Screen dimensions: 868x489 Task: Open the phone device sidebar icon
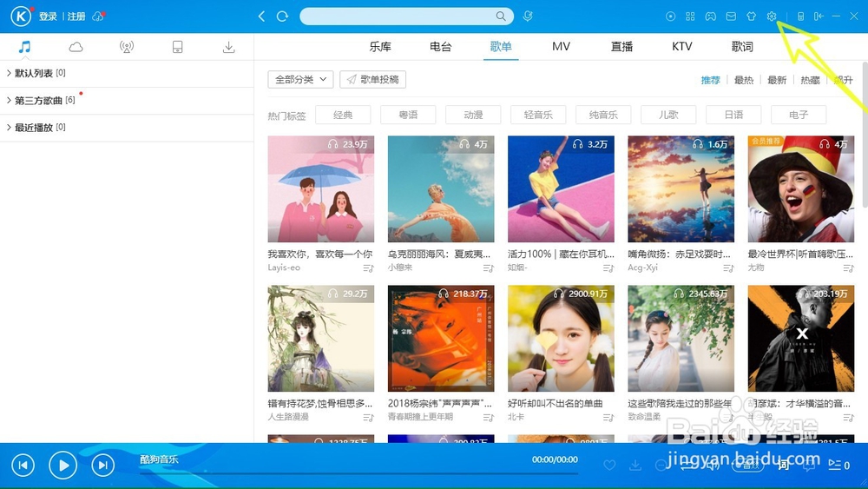[x=177, y=47]
